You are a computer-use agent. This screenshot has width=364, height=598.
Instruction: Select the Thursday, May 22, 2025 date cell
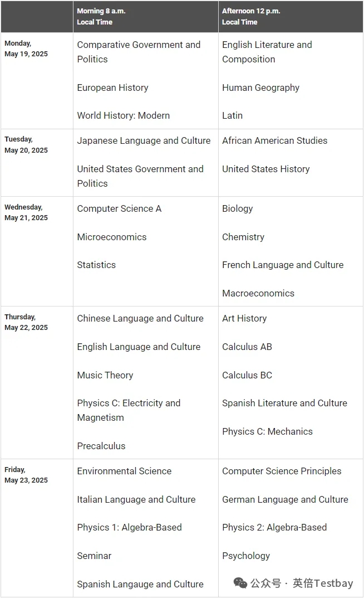point(26,322)
